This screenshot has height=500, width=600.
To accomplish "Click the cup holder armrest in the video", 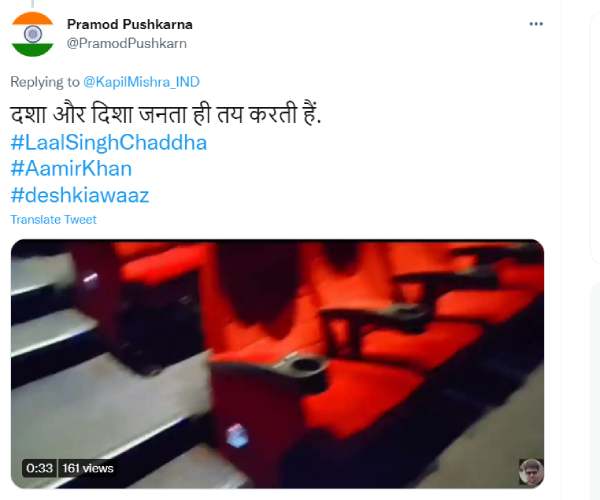I will pos(305,366).
